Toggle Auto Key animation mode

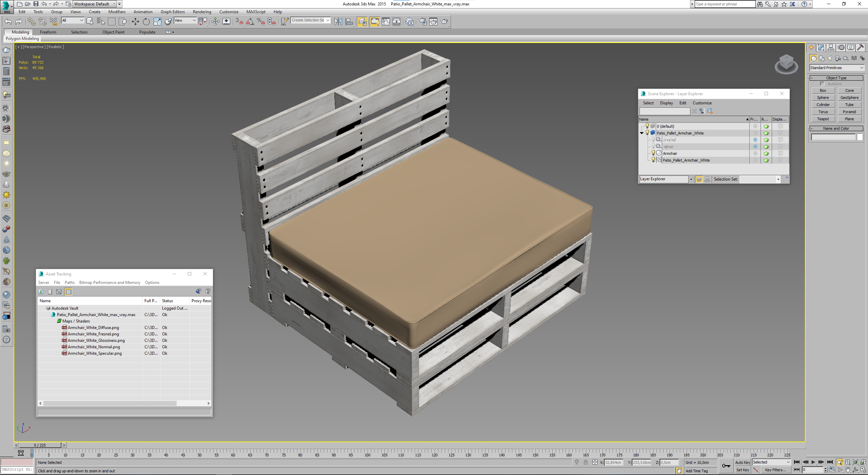[x=742, y=462]
